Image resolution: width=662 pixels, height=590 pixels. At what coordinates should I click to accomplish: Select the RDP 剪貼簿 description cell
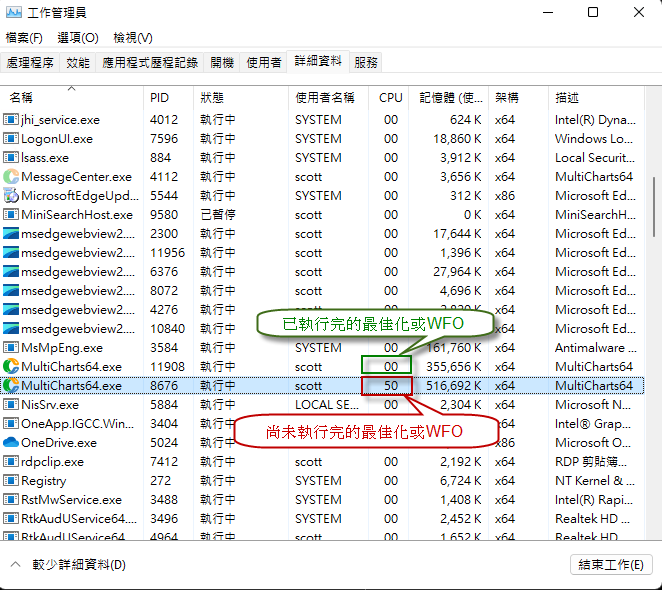[591, 462]
